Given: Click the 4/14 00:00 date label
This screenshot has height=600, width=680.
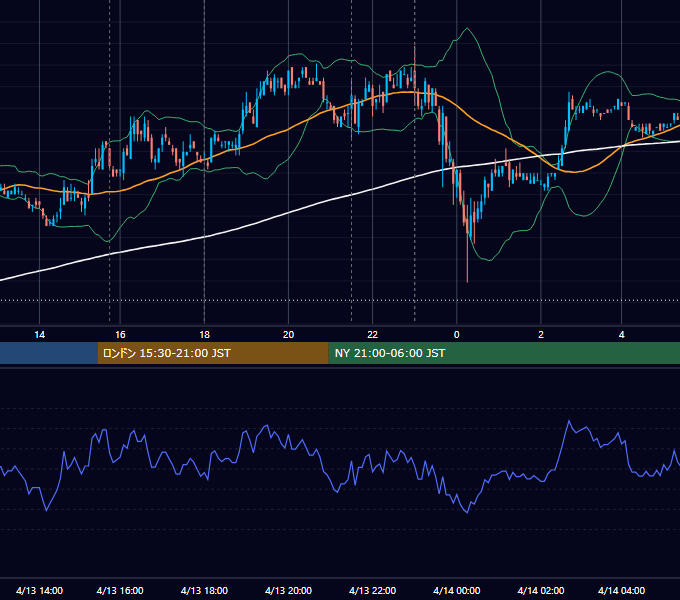Looking at the screenshot, I should [457, 590].
